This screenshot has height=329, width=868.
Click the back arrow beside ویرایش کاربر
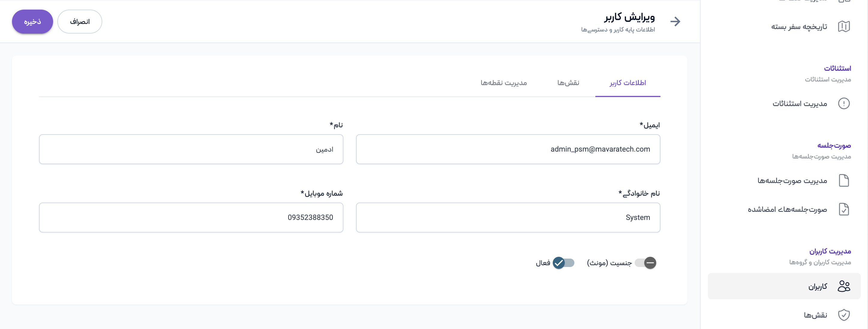(675, 22)
